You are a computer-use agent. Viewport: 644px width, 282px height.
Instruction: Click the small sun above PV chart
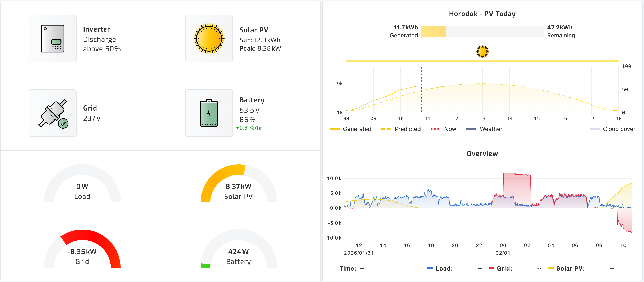pyautogui.click(x=482, y=52)
